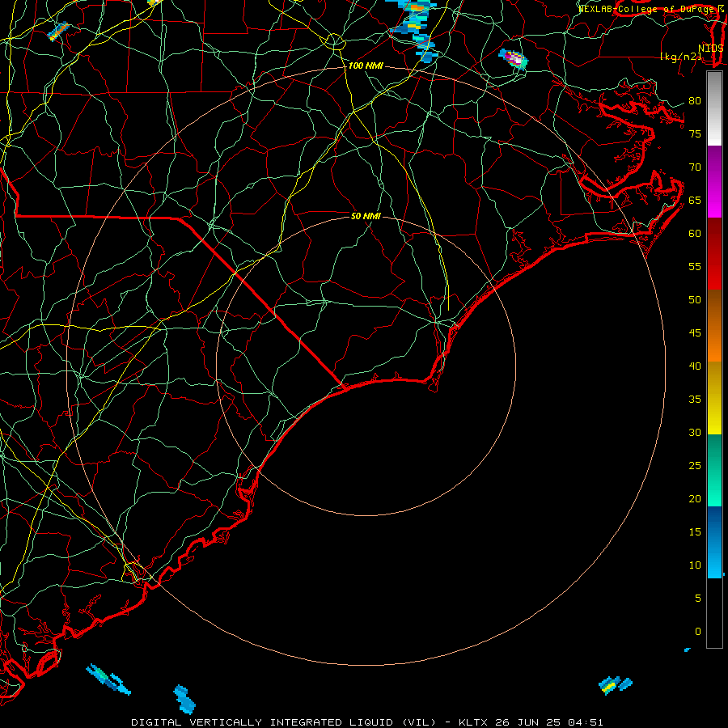Viewport: 728px width, 728px height.
Task: Click the 35 scale value
Action: coord(695,400)
